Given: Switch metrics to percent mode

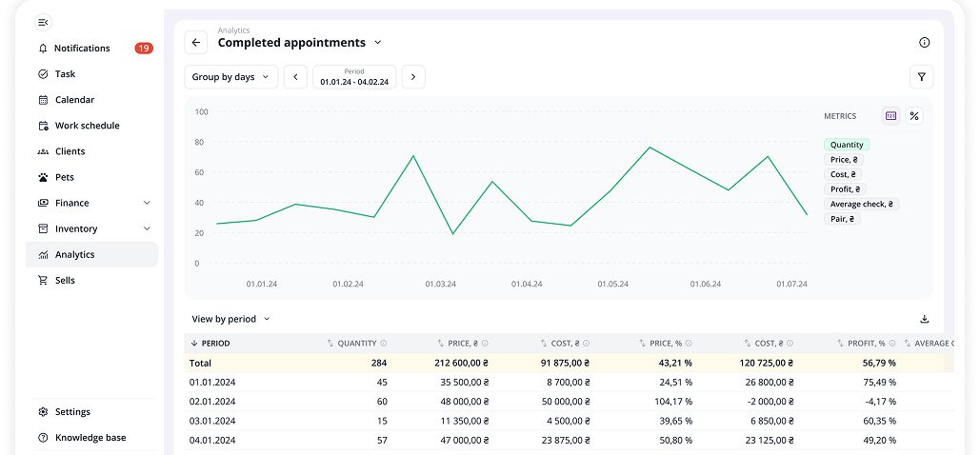Looking at the screenshot, I should tap(914, 116).
